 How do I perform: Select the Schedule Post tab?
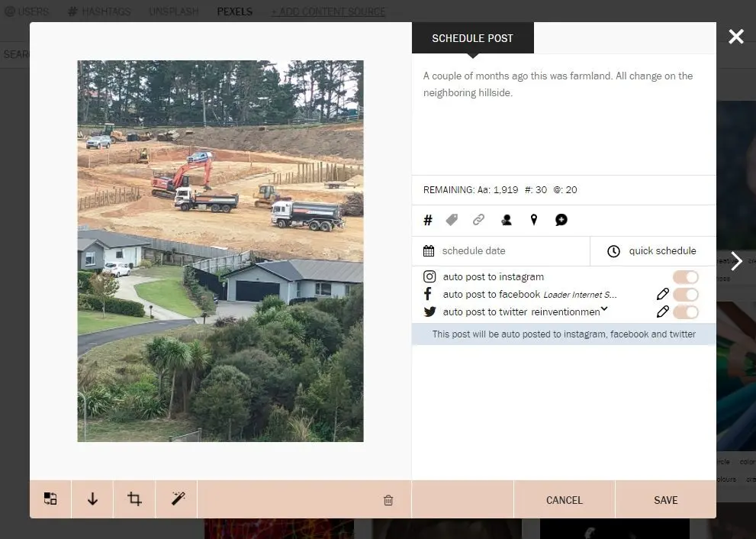pos(472,38)
